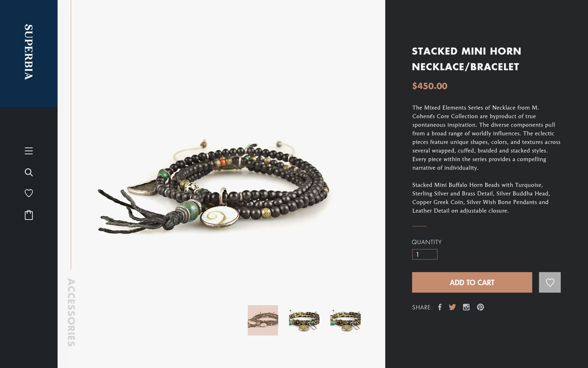Viewport: 588px width, 368px height.
Task: Click the $450.00 price text
Action: pos(430,86)
